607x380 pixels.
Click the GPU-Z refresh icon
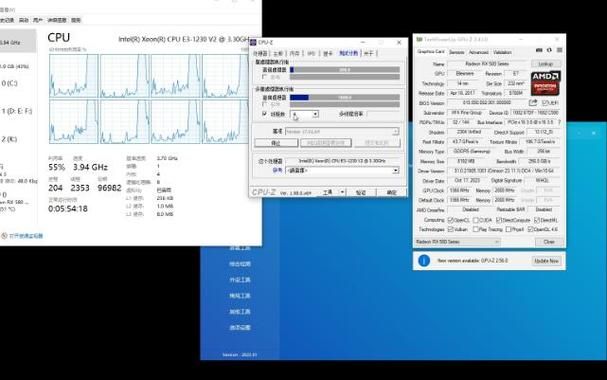tap(549, 50)
